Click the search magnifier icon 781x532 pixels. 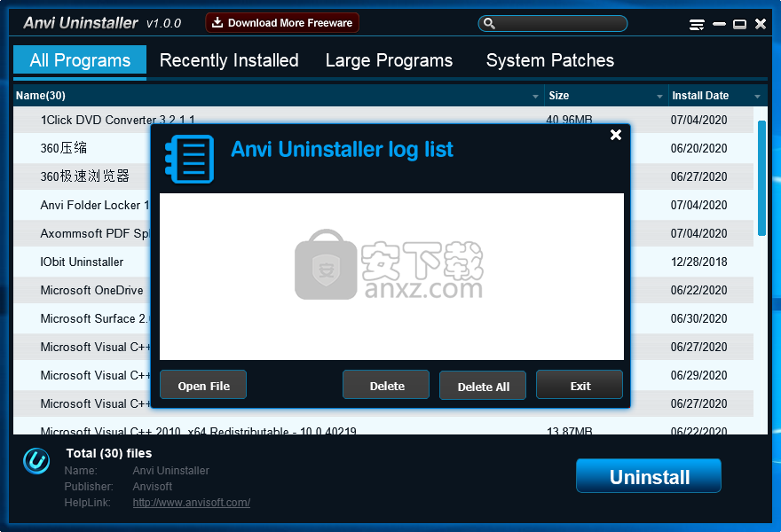(x=490, y=23)
